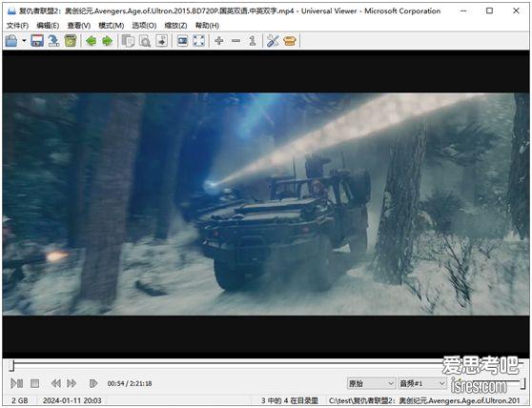
Task: Step forward one frame button
Action: (x=93, y=383)
